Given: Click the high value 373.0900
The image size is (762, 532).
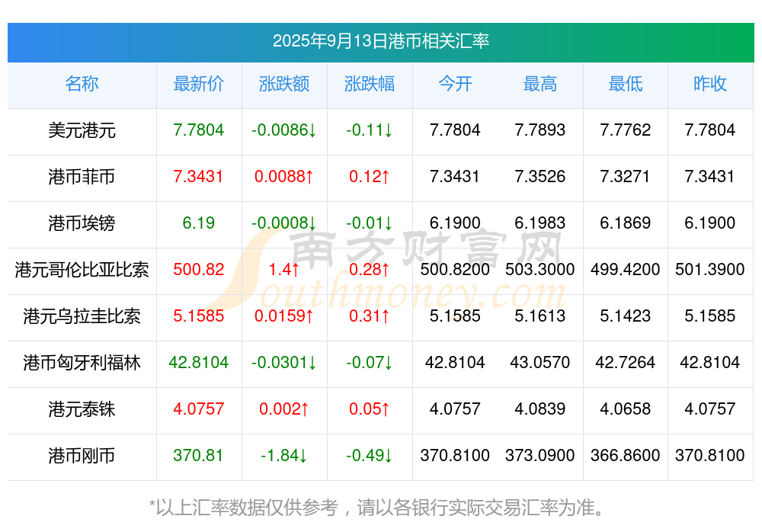Looking at the screenshot, I should 540,455.
